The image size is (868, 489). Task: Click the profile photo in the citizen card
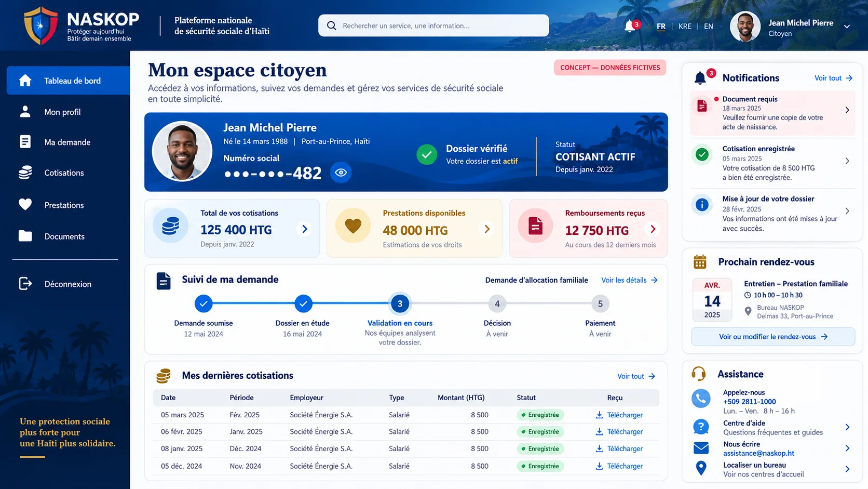pos(182,152)
